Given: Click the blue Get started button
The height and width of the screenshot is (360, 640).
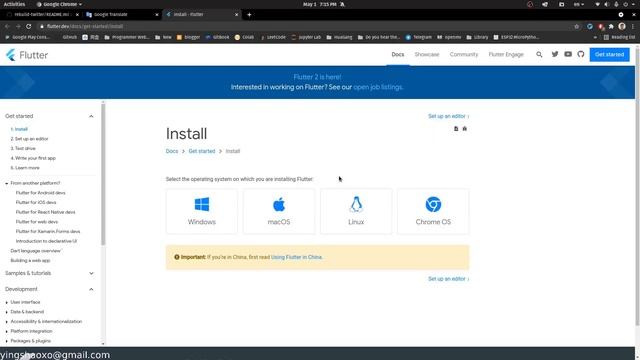Looking at the screenshot, I should click(609, 54).
